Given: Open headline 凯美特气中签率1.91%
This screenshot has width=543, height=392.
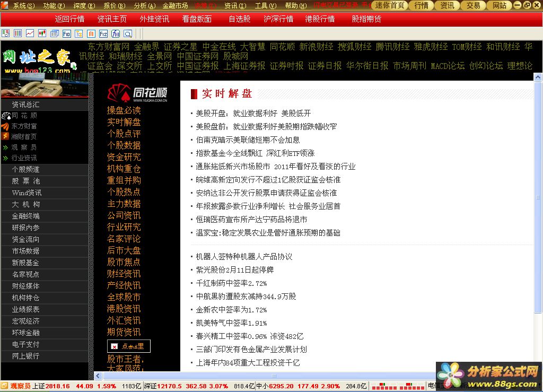Looking at the screenshot, I should pos(231,323).
